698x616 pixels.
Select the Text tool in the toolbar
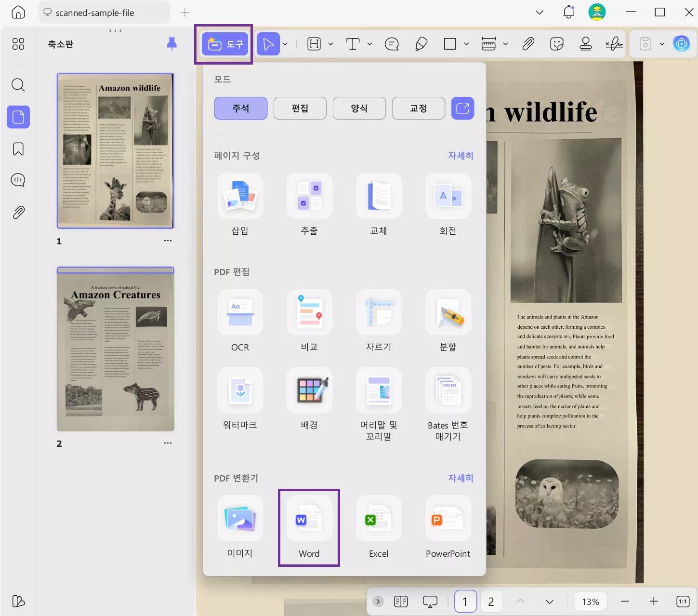352,43
